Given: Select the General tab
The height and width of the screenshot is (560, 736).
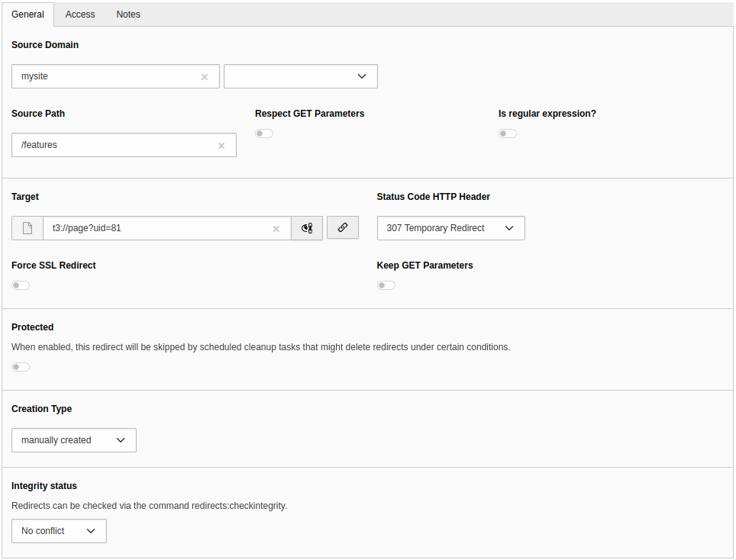Looking at the screenshot, I should 27,14.
